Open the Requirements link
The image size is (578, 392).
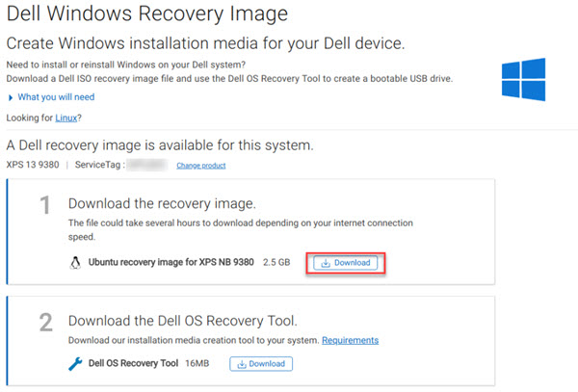[350, 340]
